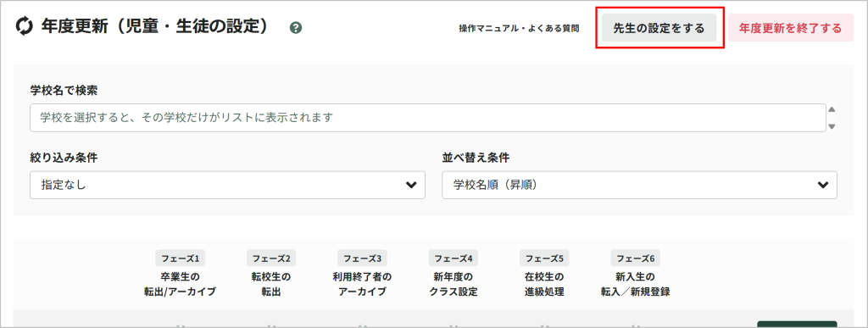Click up arrow beside school search field

[832, 109]
